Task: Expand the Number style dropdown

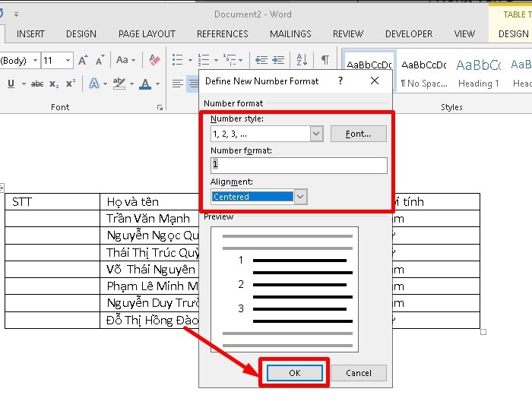Action: click(316, 134)
